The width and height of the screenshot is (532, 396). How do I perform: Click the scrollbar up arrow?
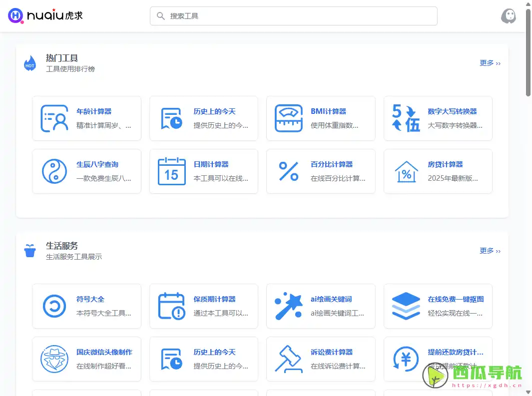tap(528, 4)
